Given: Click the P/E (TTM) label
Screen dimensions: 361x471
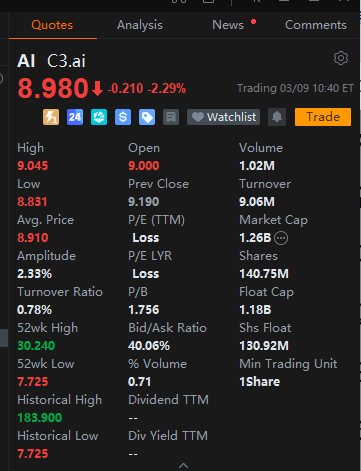Looking at the screenshot, I should pos(156,220).
